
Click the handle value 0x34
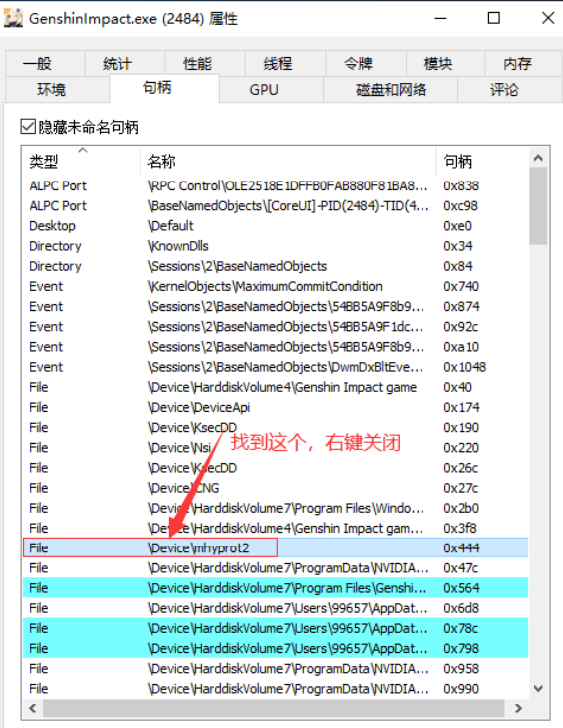(x=457, y=246)
